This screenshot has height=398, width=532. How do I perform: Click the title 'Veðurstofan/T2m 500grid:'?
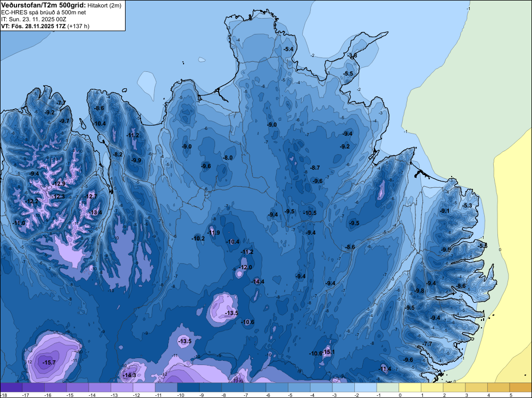point(44,5)
